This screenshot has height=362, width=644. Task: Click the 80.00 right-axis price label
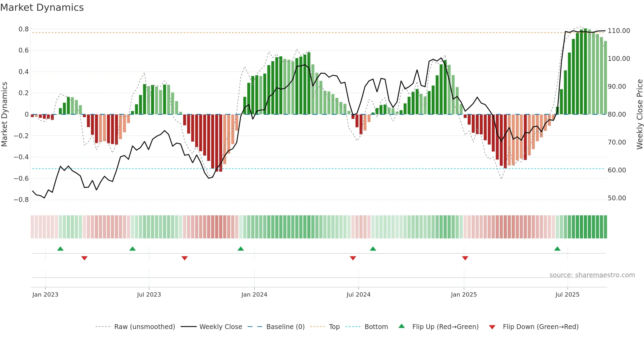tap(617, 114)
